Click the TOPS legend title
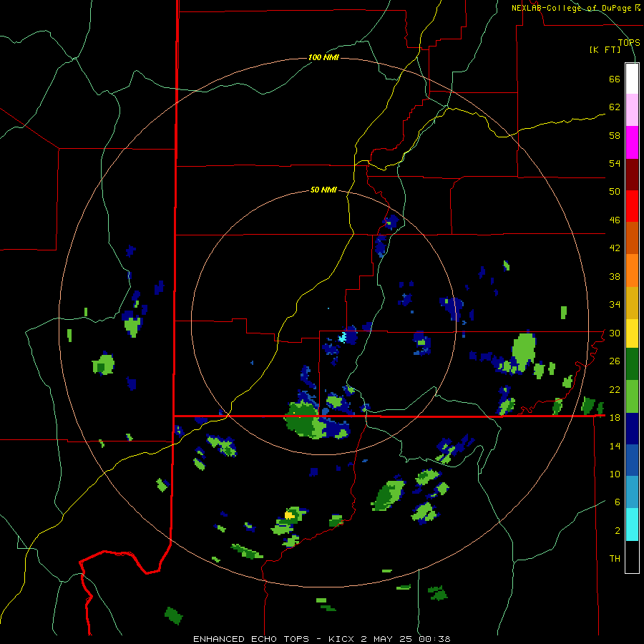The image size is (644, 644). pos(629,42)
